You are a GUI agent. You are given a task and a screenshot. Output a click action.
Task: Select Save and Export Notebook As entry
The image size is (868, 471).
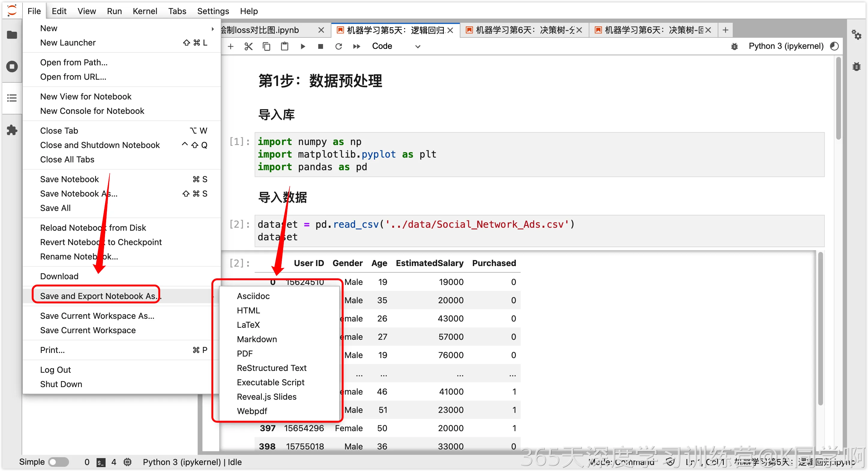[x=122, y=296]
